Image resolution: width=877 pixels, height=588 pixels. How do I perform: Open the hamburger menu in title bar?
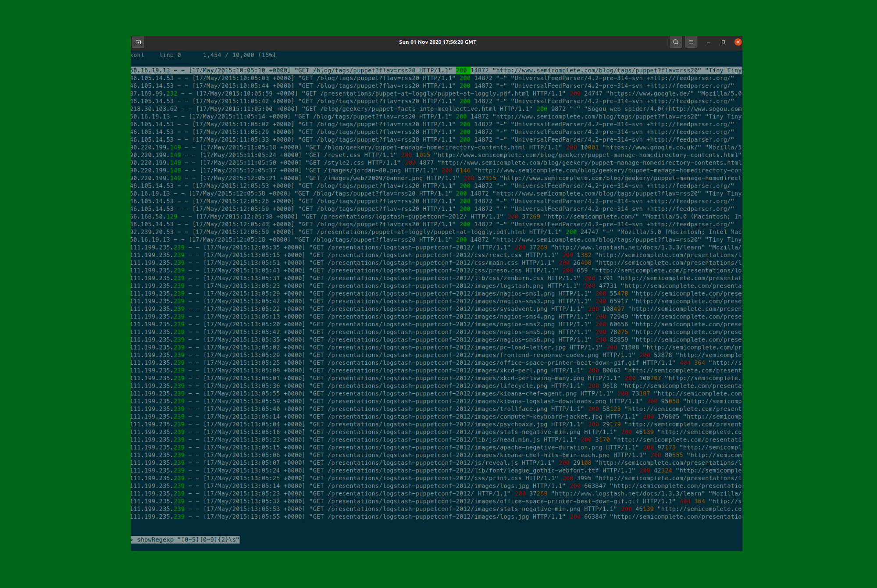point(691,42)
